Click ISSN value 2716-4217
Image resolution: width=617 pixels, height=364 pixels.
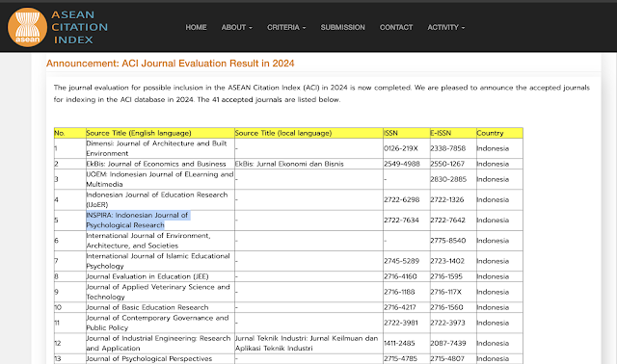400,307
